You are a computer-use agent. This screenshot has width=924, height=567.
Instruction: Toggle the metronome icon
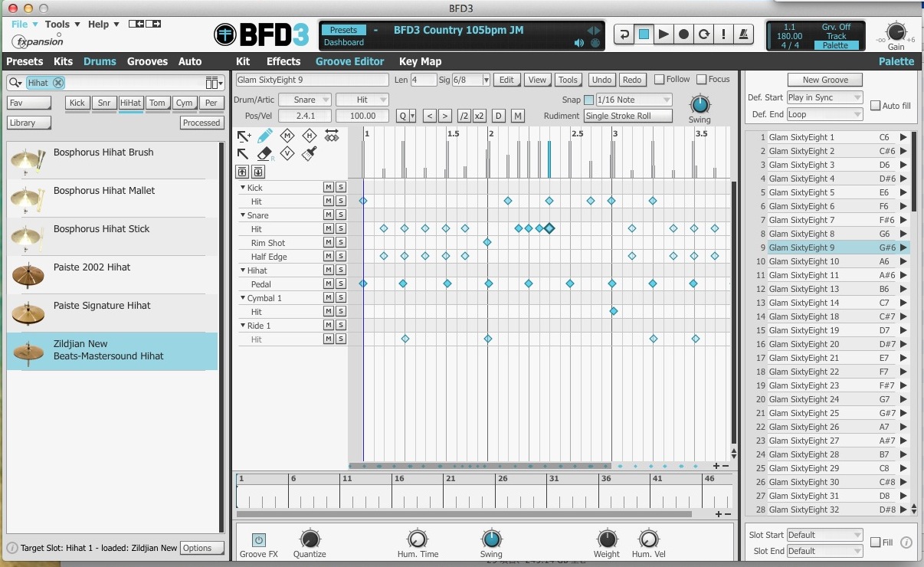pos(742,34)
